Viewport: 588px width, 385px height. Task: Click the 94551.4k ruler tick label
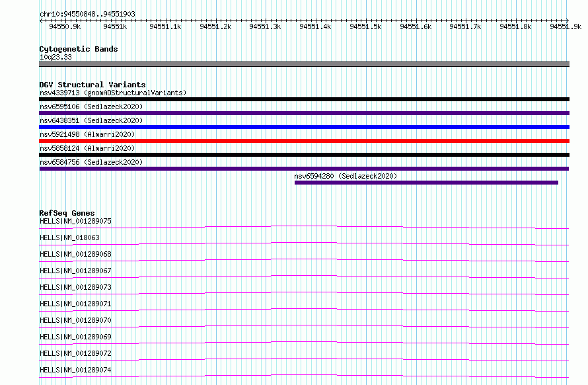[315, 26]
